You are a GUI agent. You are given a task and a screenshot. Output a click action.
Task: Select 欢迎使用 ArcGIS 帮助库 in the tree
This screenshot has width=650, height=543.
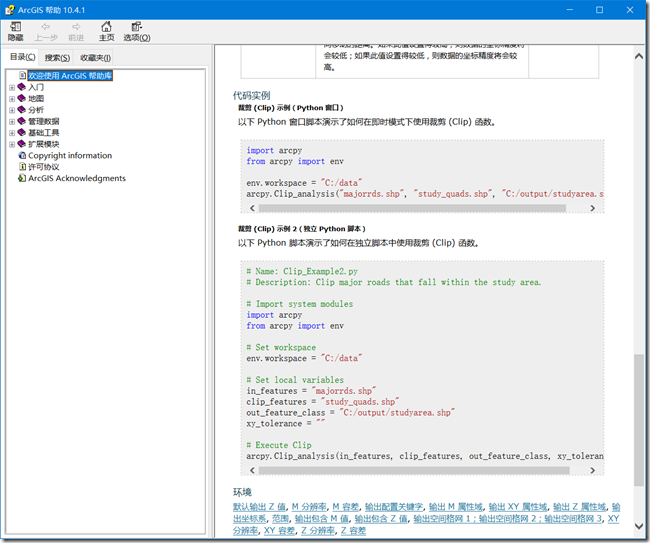click(70, 75)
